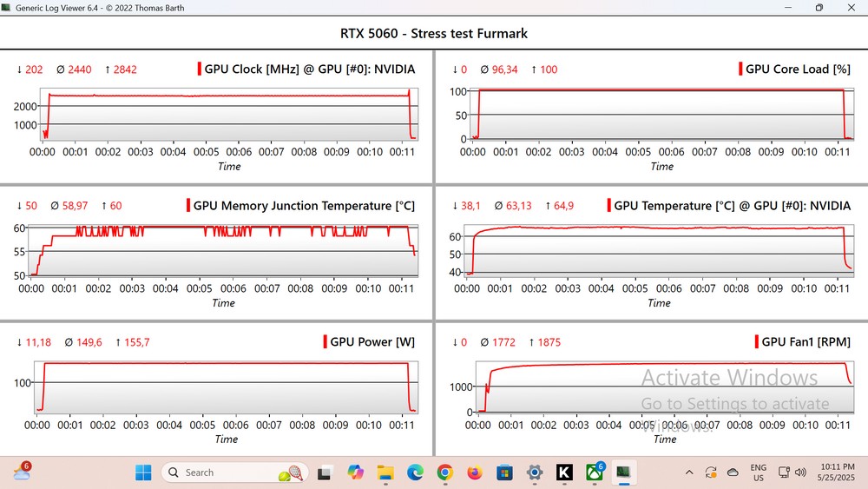Select the Generic Log Viewer taskbar icon
Viewport: 868px width, 489px height.
623,472
